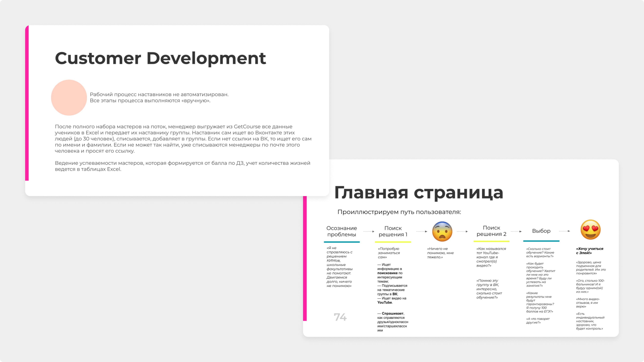Click the 'Поиск решения 2' stage label
This screenshot has height=362, width=644.
pos(491,231)
